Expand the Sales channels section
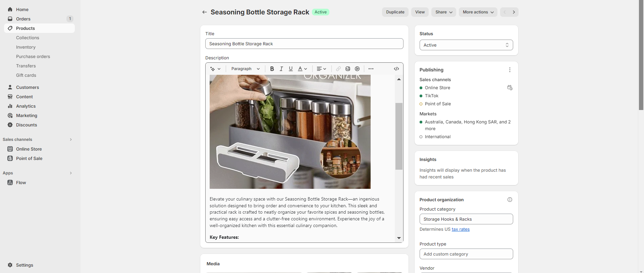644x273 pixels. (x=71, y=140)
